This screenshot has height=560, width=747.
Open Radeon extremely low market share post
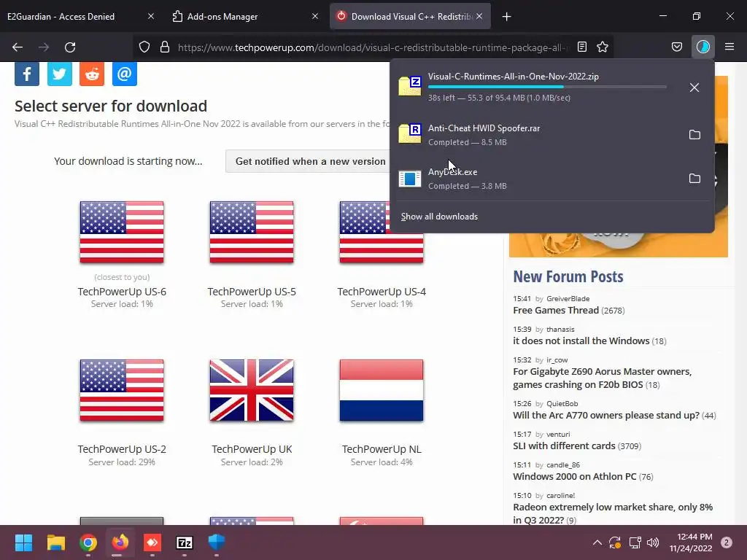click(613, 513)
